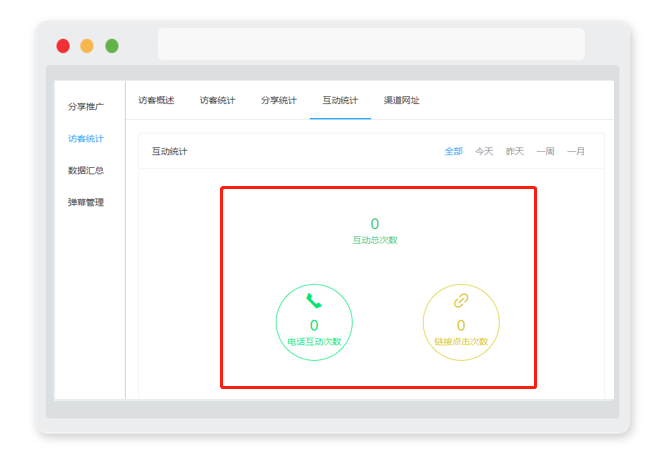Viewport: 660px width, 460px height.
Task: Click the 电话互动次数 label
Action: pos(314,341)
